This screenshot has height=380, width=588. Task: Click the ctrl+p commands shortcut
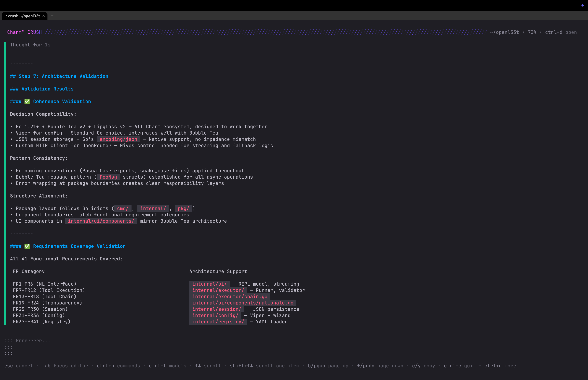tap(118, 366)
